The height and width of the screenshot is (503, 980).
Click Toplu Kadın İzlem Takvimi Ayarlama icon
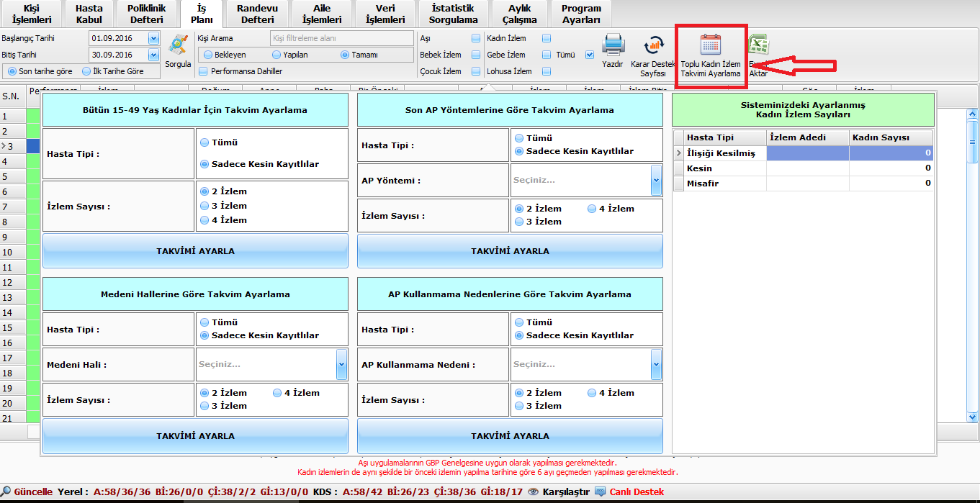[711, 45]
